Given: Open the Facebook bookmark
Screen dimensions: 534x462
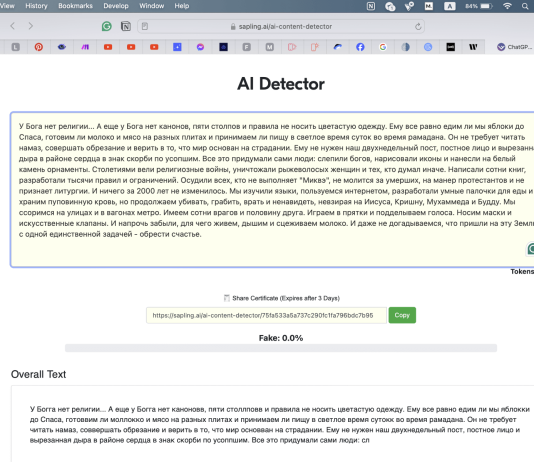Looking at the screenshot, I should pos(360,47).
